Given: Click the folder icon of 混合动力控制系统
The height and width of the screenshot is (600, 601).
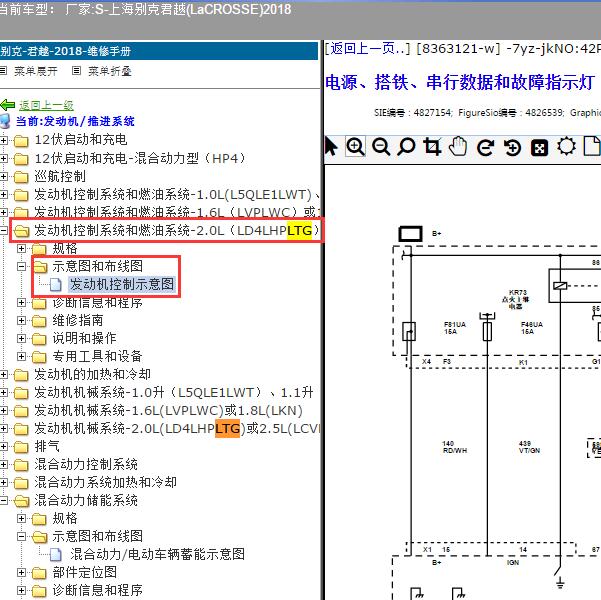Looking at the screenshot, I should click(21, 465).
